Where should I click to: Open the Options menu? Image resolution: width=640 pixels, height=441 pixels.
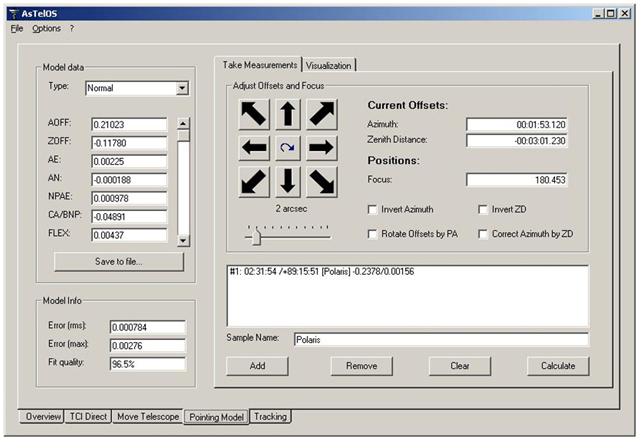46,28
